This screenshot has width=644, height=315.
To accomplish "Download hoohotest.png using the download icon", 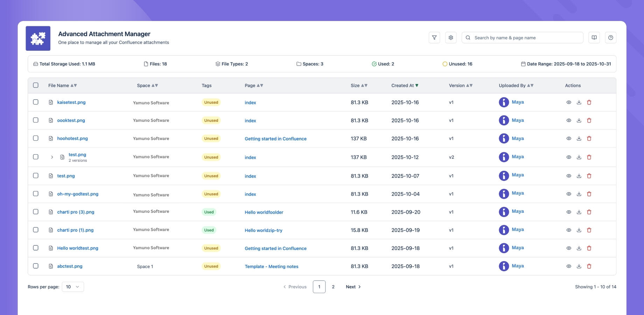I will point(579,138).
